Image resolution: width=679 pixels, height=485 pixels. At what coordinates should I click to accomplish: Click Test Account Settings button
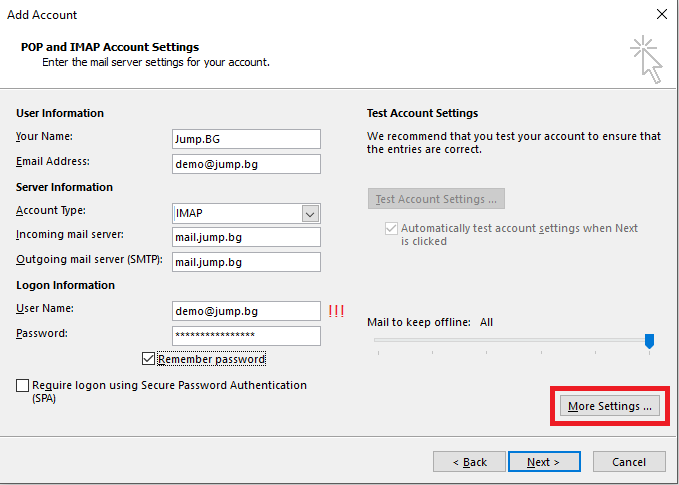[x=436, y=199]
